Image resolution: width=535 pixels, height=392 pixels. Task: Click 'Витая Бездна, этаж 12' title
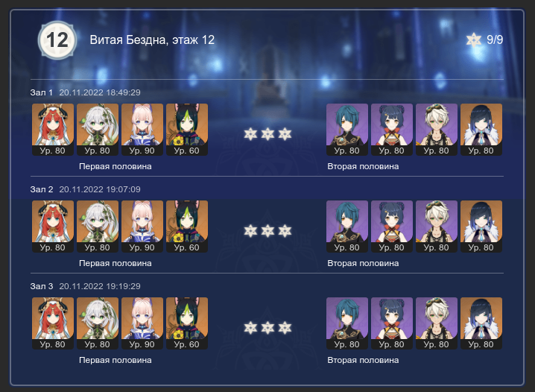(x=152, y=40)
